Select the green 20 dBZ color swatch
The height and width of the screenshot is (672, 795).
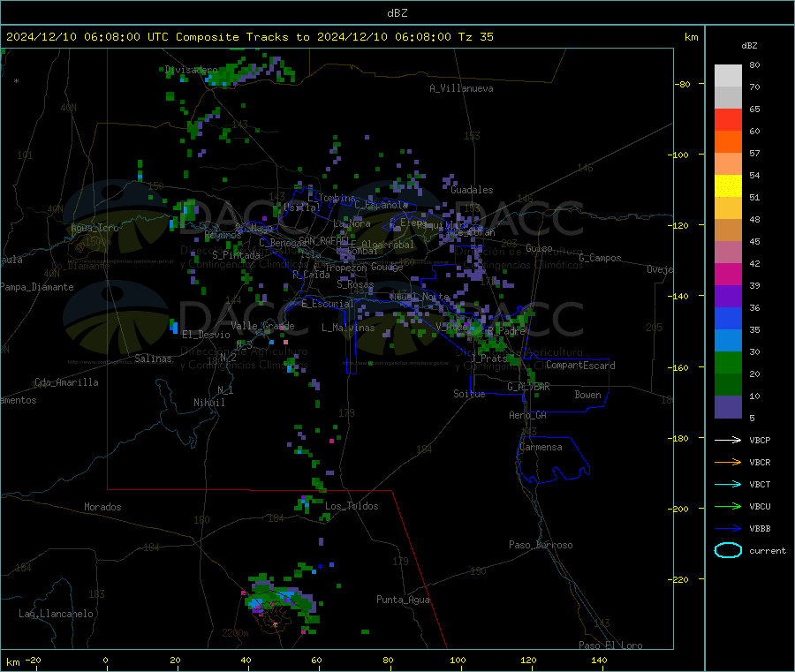728,362
